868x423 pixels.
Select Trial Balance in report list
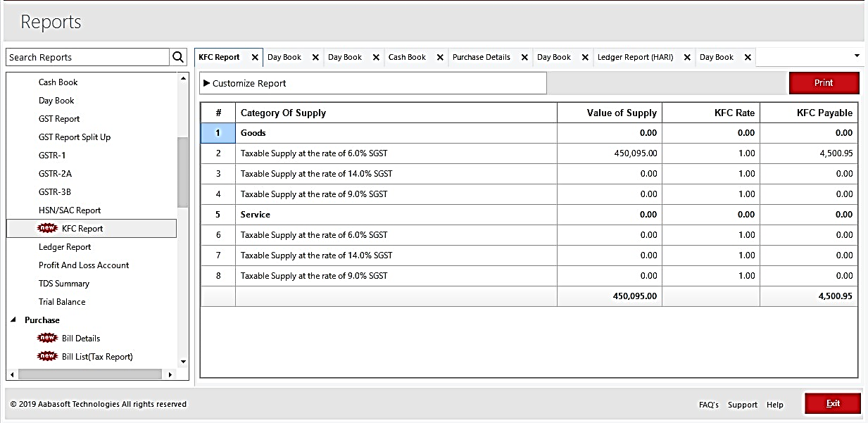[62, 302]
